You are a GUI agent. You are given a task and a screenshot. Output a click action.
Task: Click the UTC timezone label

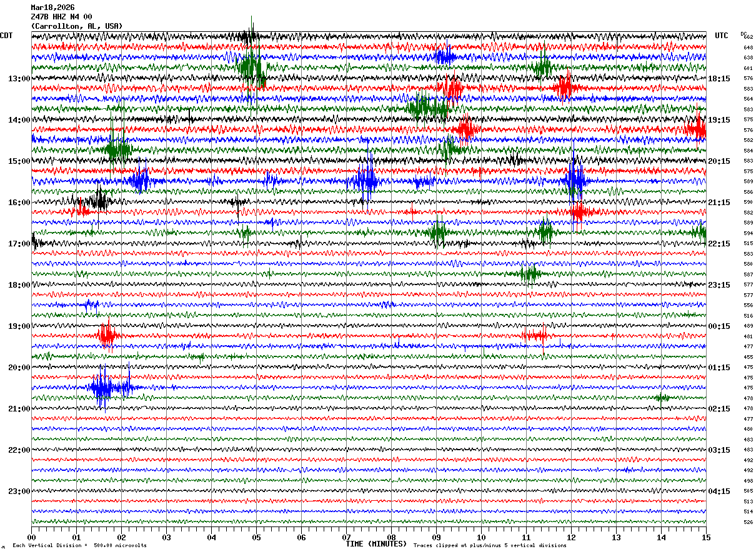pyautogui.click(x=722, y=36)
